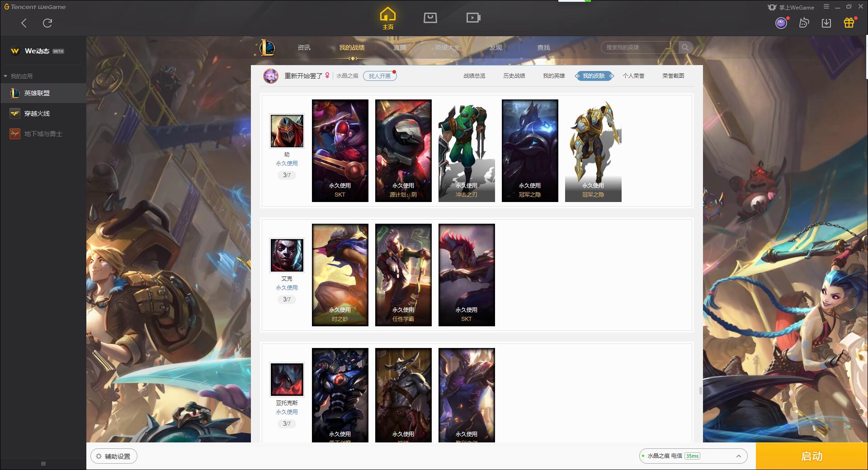Open the 主页 home icon
This screenshot has height=470, width=868.
(388, 19)
